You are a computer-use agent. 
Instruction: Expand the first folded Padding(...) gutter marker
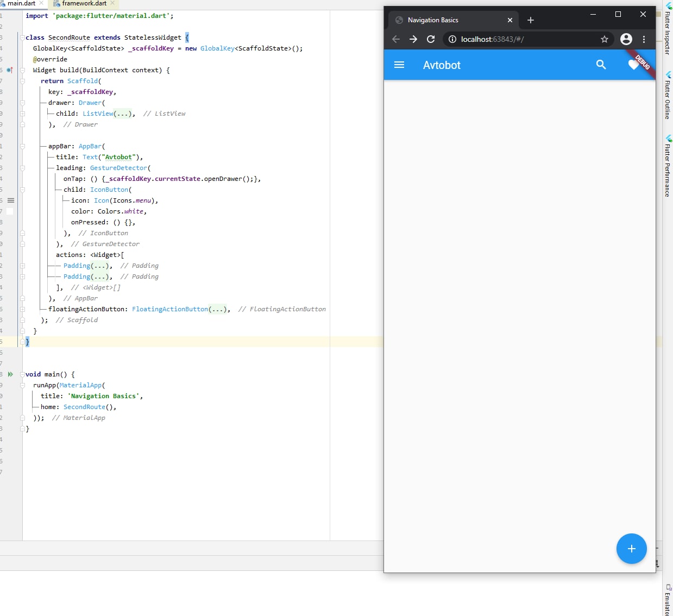(x=22, y=266)
